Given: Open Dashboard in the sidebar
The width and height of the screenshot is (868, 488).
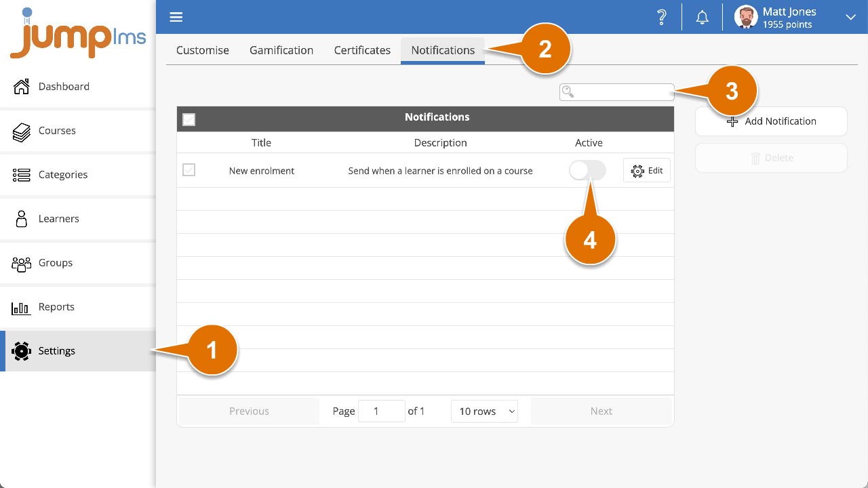Looking at the screenshot, I should tap(78, 87).
